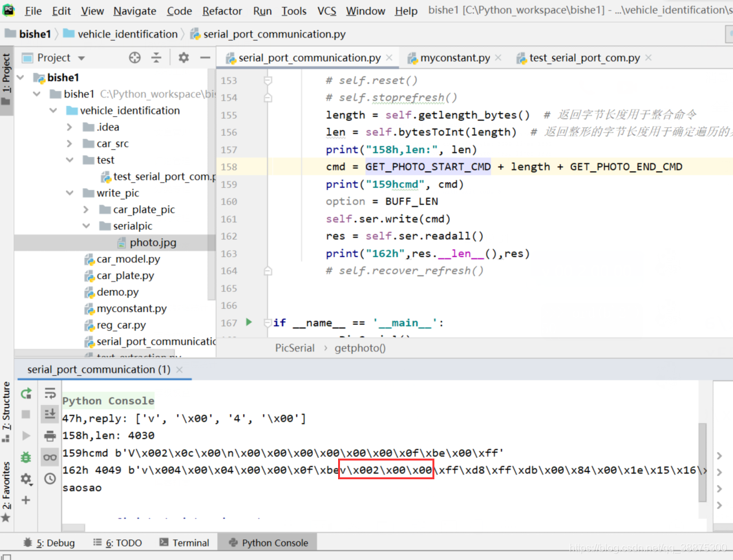Viewport: 733px width, 560px height.
Task: Collapse the test folder
Action: (x=70, y=160)
